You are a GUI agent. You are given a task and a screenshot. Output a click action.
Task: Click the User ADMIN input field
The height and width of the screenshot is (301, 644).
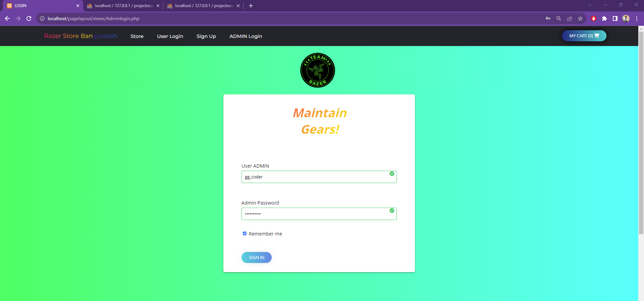[319, 177]
